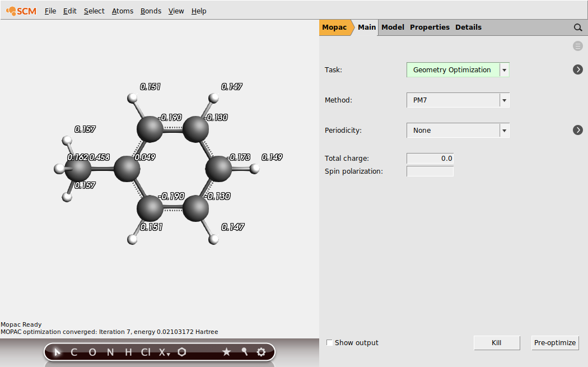Open Periodicity details arrow button
Image resolution: width=588 pixels, height=367 pixels.
pos(578,130)
